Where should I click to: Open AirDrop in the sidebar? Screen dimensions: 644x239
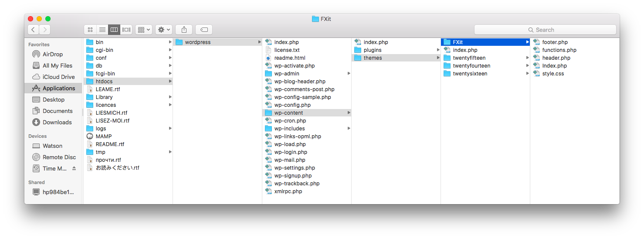53,54
